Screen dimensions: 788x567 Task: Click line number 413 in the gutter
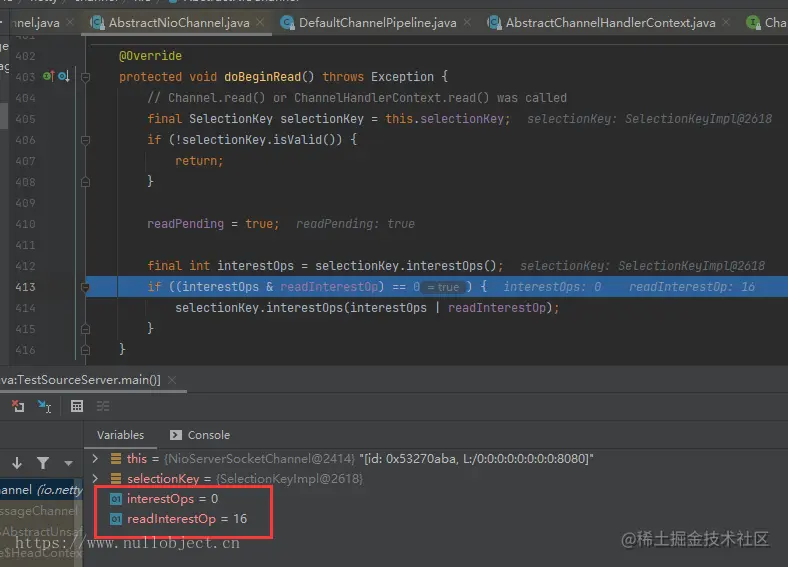click(x=25, y=287)
